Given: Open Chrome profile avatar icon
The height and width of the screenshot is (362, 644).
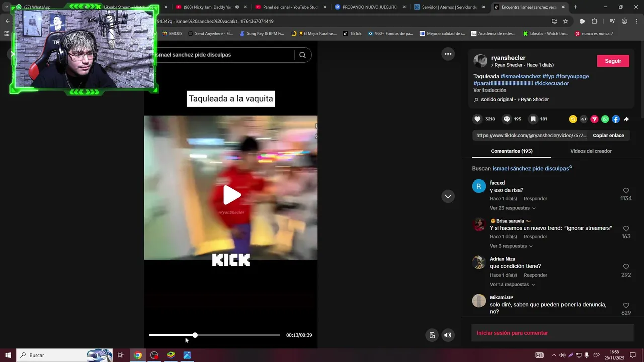Looking at the screenshot, I should click(x=624, y=21).
